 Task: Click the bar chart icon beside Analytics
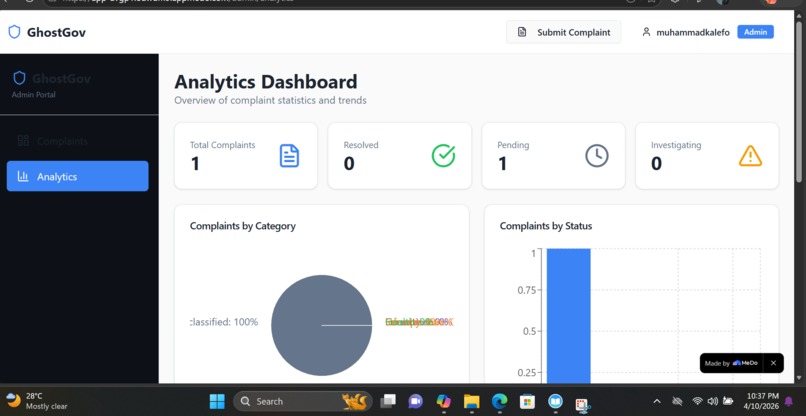(x=23, y=176)
